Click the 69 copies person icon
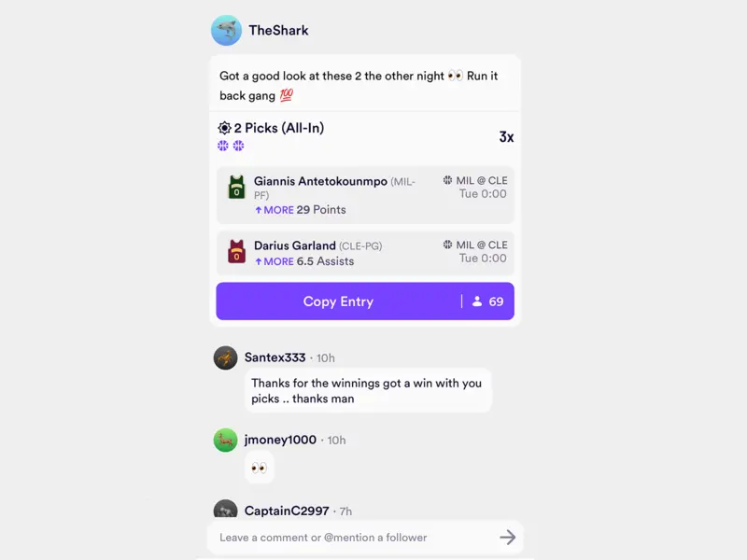Viewport: 747px width, 560px height. [x=477, y=301]
